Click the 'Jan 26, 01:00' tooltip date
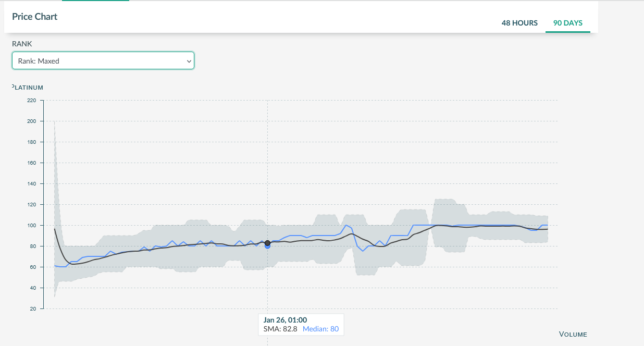The width and height of the screenshot is (644, 346). [285, 320]
